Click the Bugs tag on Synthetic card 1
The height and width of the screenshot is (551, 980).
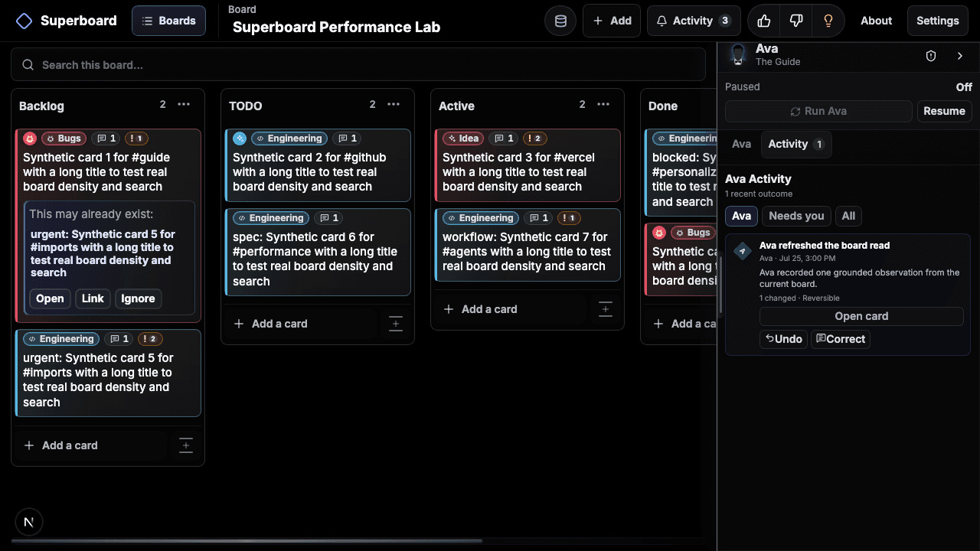pyautogui.click(x=64, y=139)
